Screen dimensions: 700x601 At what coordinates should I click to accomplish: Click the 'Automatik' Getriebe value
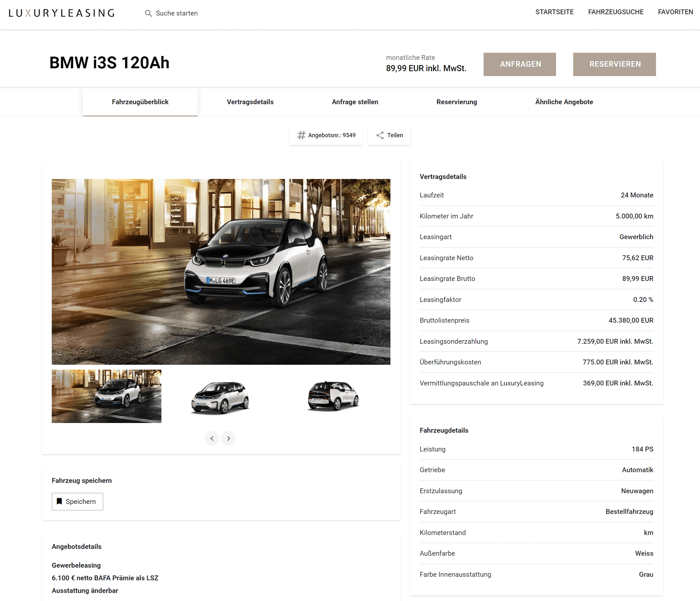tap(638, 470)
